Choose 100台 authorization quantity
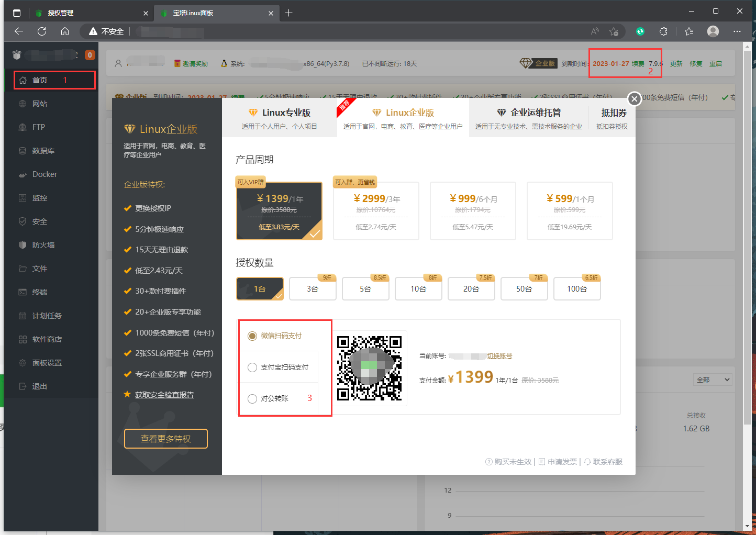Screen dimensions: 756x535 coord(577,289)
